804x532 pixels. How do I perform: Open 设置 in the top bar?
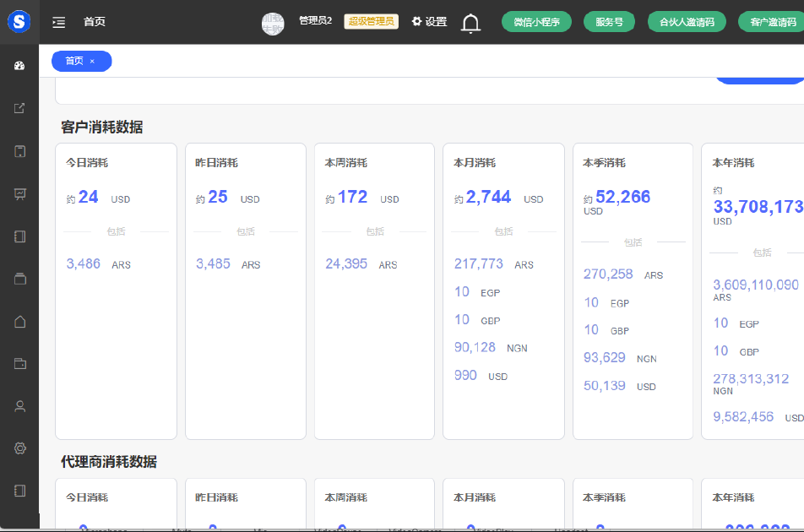click(429, 22)
